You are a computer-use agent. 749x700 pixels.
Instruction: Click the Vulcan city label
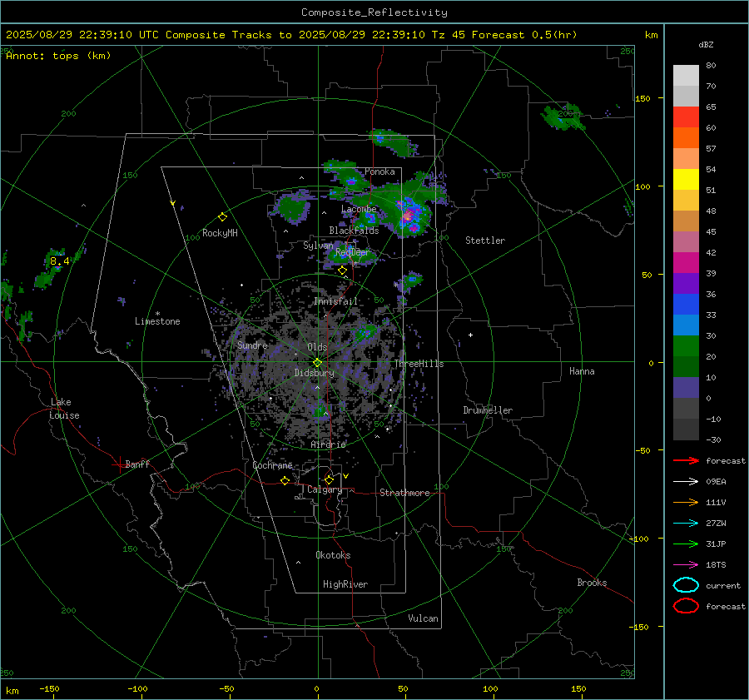pos(423,618)
